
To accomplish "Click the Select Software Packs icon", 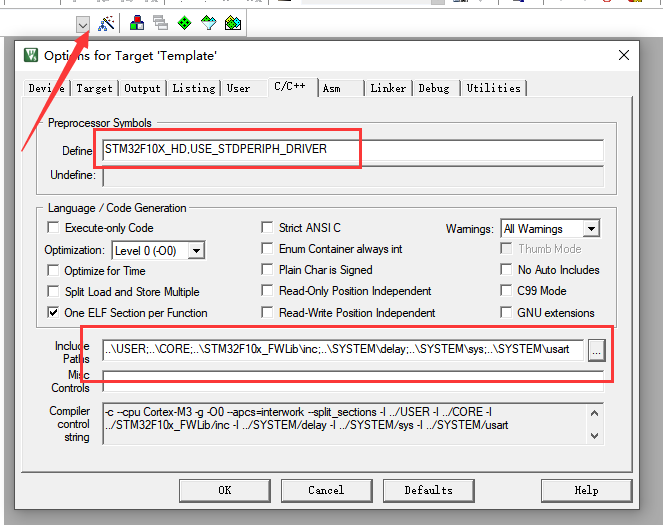I will [x=208, y=23].
